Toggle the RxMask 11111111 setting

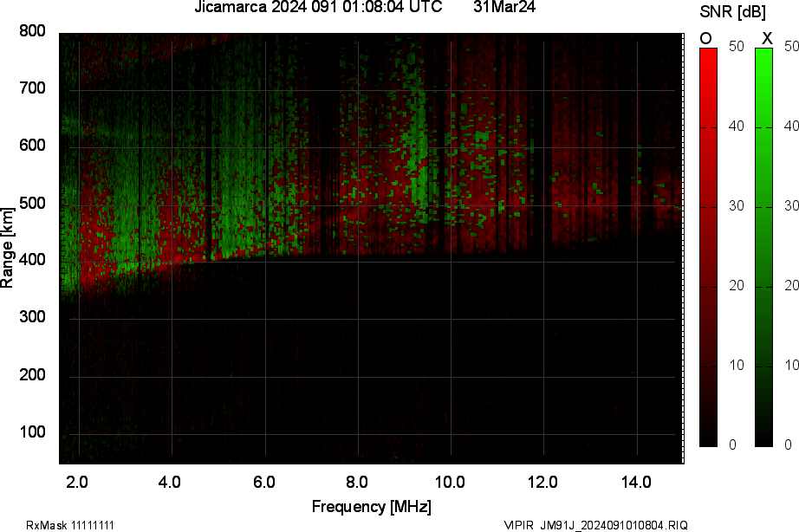point(71,524)
